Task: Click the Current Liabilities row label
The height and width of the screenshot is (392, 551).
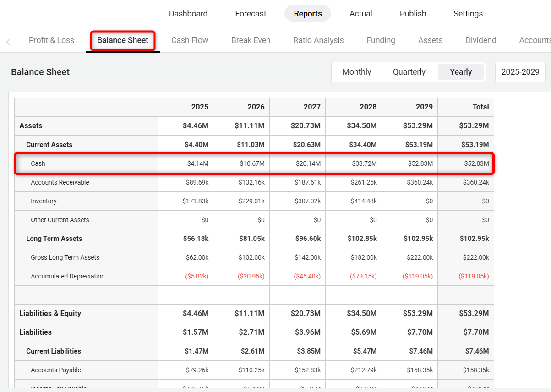Action: coord(54,351)
